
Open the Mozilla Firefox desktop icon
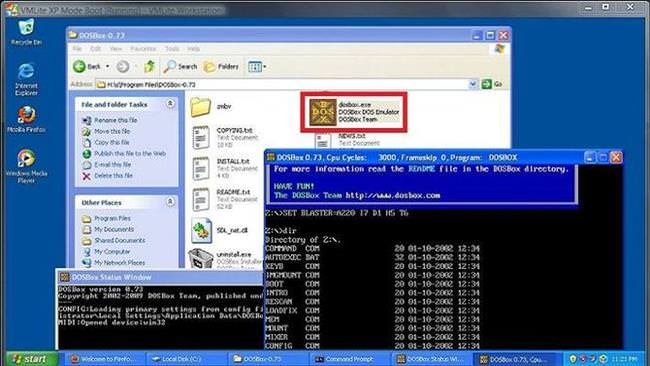[x=26, y=119]
